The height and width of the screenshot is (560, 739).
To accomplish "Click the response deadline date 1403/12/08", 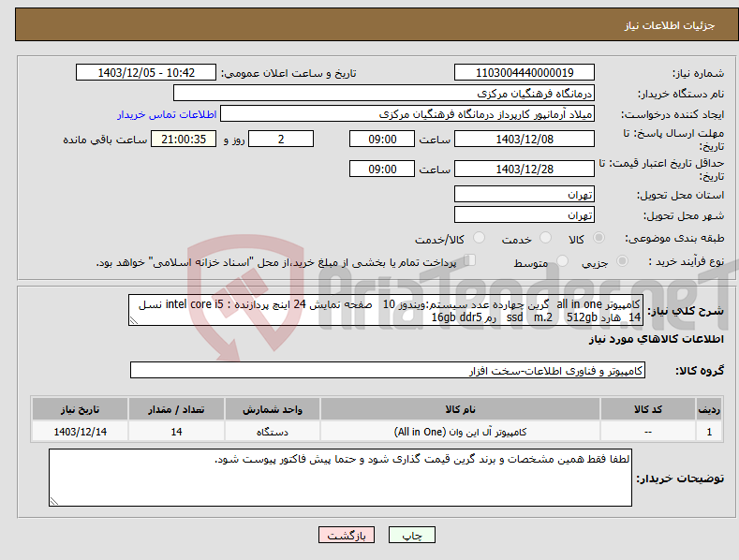I will pos(525,139).
